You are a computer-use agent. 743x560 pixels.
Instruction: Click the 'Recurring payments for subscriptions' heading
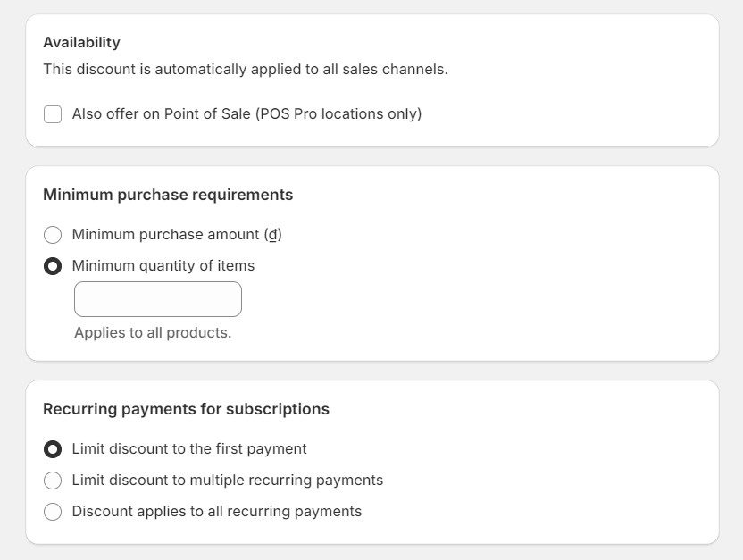[186, 409]
